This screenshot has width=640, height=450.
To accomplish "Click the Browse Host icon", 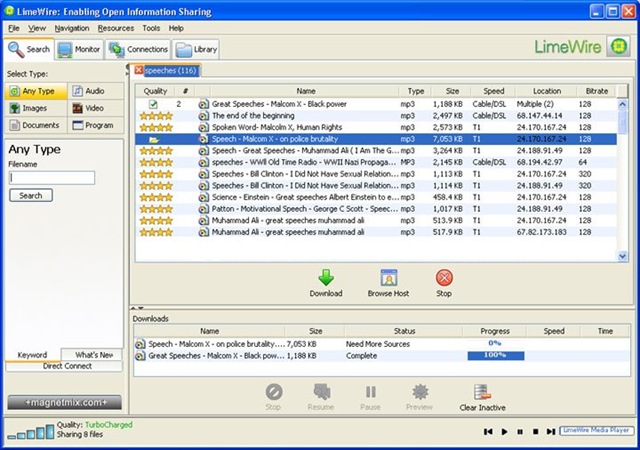I will tap(389, 278).
